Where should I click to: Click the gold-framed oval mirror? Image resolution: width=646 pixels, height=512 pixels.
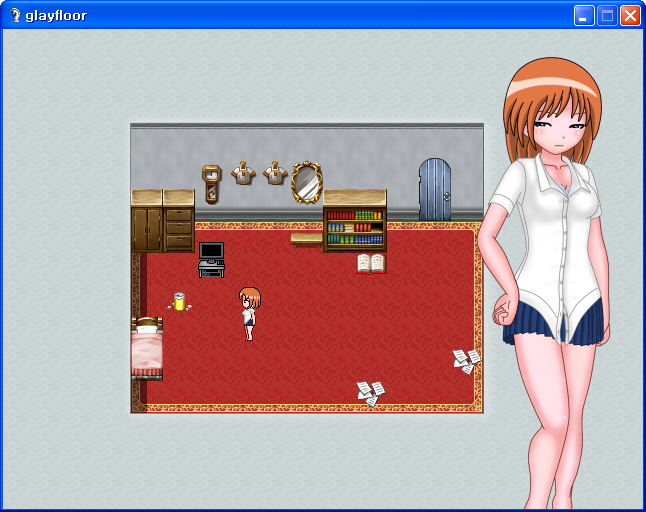pos(307,182)
